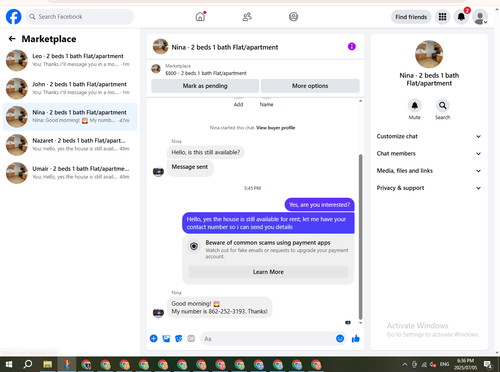Open the notifications bell in header
This screenshot has width=500, height=372.
pos(461,17)
